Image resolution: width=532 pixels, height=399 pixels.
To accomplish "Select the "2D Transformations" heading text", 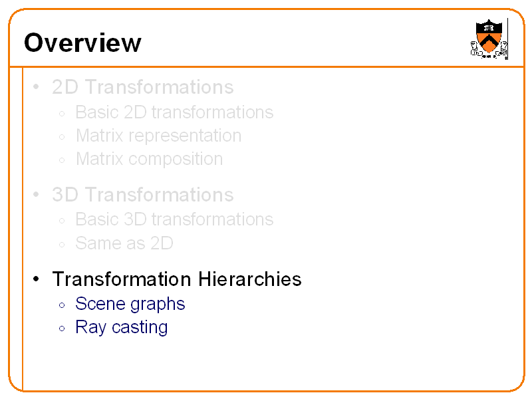I will pos(142,87).
